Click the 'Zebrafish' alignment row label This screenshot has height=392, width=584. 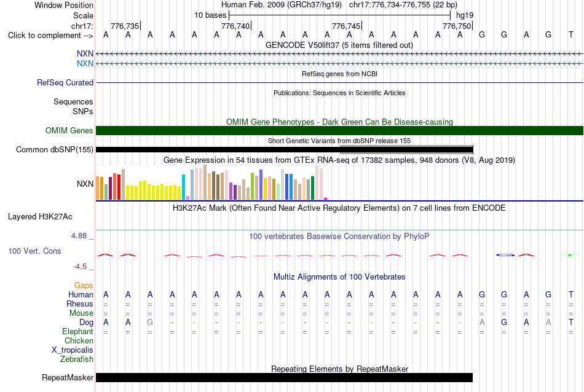(x=76, y=359)
